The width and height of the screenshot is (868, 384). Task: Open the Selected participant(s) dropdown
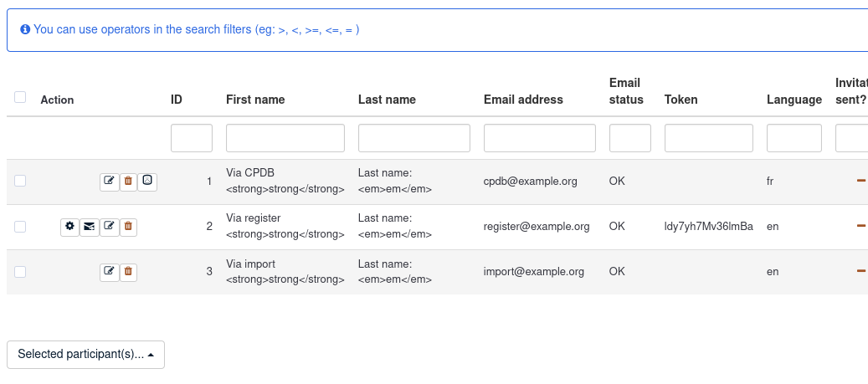point(85,355)
